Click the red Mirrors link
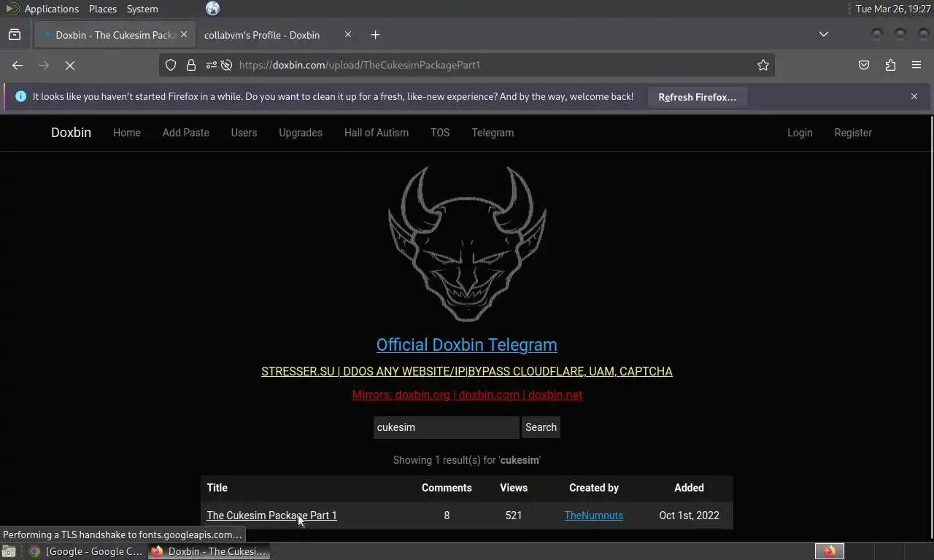 tap(467, 395)
